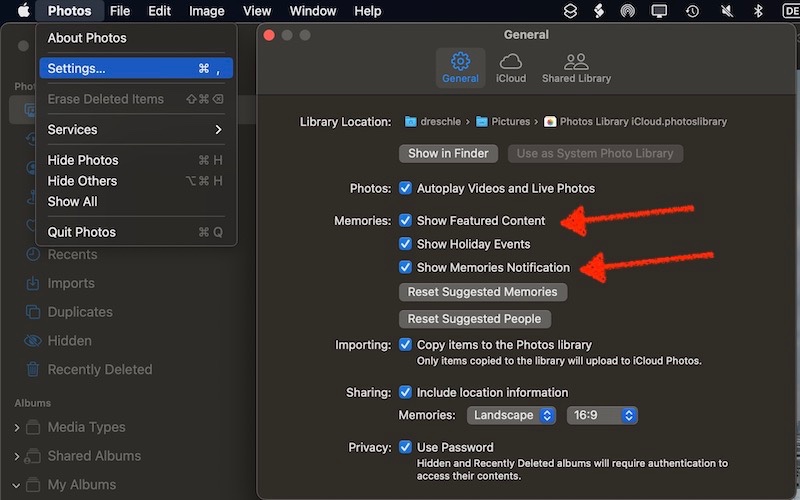
Task: Open the Landscape orientation dropdown
Action: [511, 415]
